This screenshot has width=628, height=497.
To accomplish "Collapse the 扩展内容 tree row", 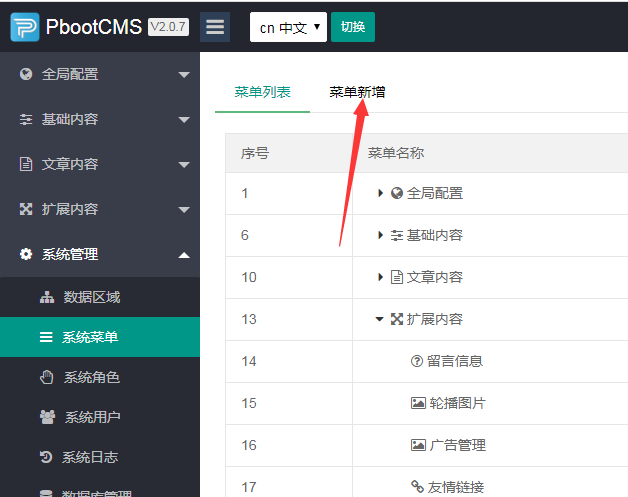I will (380, 319).
